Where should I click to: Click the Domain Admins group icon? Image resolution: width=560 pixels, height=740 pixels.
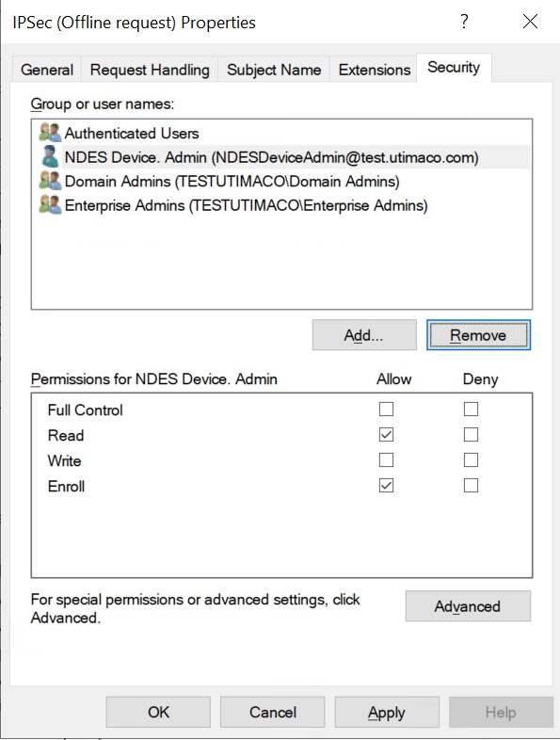pyautogui.click(x=50, y=181)
